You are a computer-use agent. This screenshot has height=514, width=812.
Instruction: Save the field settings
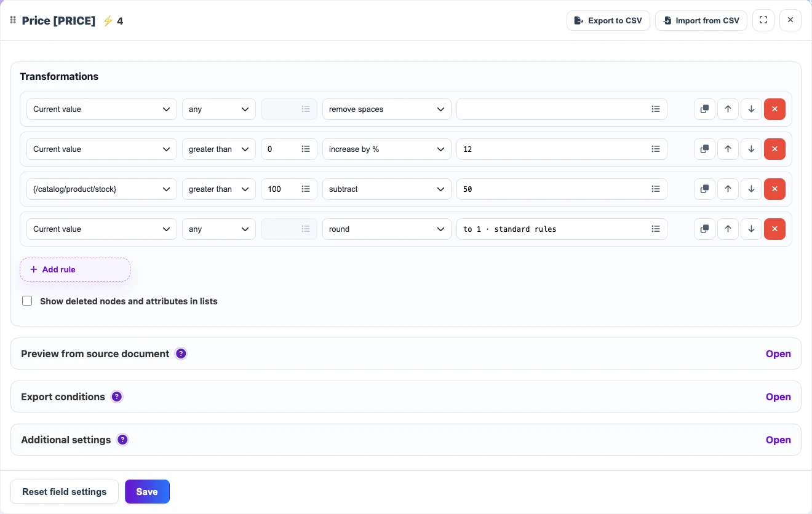coord(147,491)
